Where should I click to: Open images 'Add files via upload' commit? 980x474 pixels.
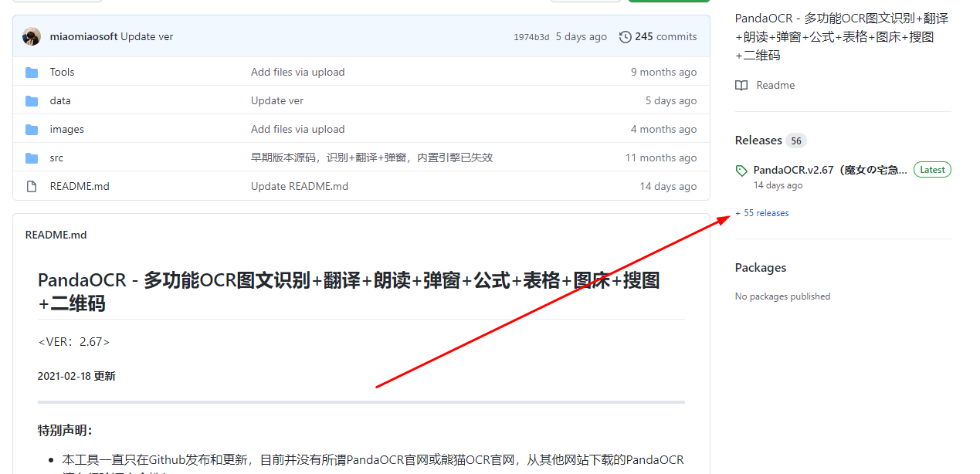[x=297, y=129]
